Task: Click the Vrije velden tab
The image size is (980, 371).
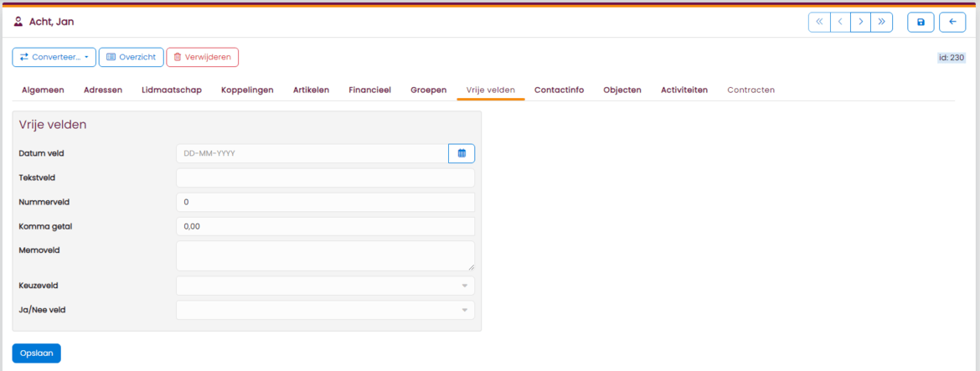Action: pyautogui.click(x=491, y=90)
